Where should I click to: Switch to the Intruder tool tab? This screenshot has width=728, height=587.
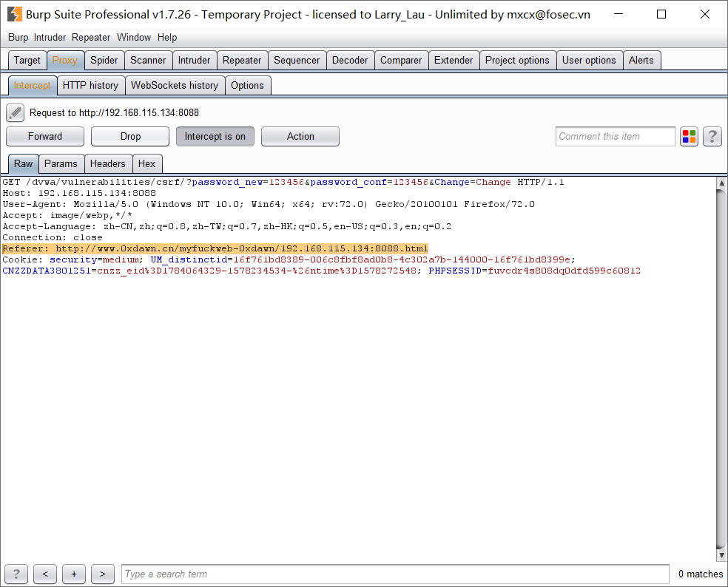click(x=194, y=61)
